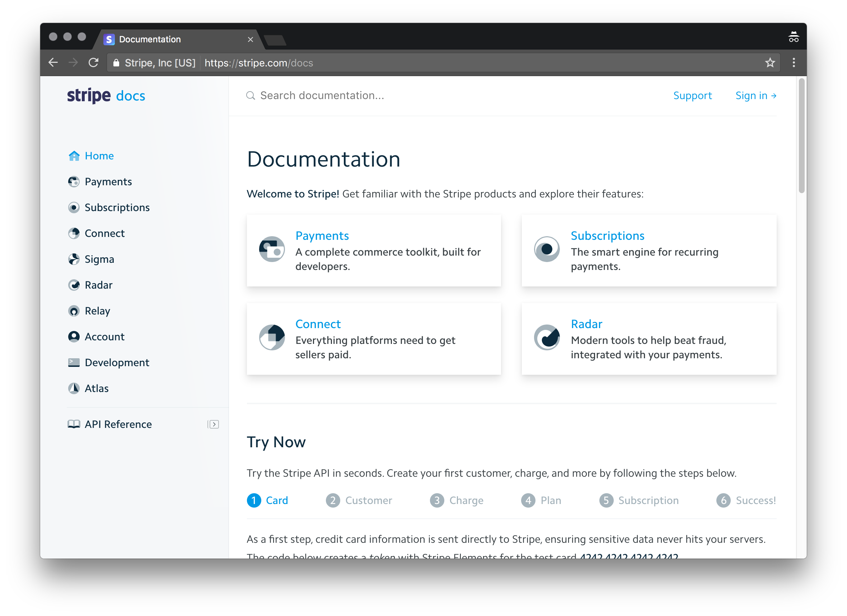Screen dimensions: 847x616
Task: Open the browser three-dot menu
Action: (794, 63)
